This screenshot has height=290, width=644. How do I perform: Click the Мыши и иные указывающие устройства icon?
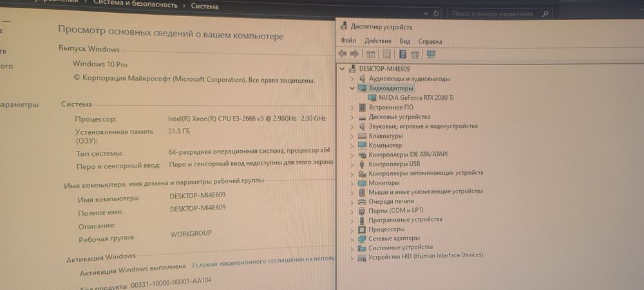coord(362,192)
